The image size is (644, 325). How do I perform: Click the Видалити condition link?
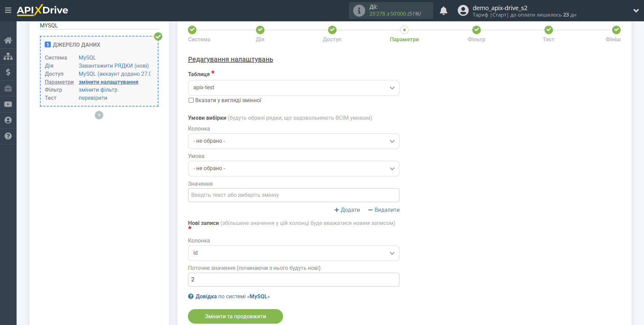(384, 210)
